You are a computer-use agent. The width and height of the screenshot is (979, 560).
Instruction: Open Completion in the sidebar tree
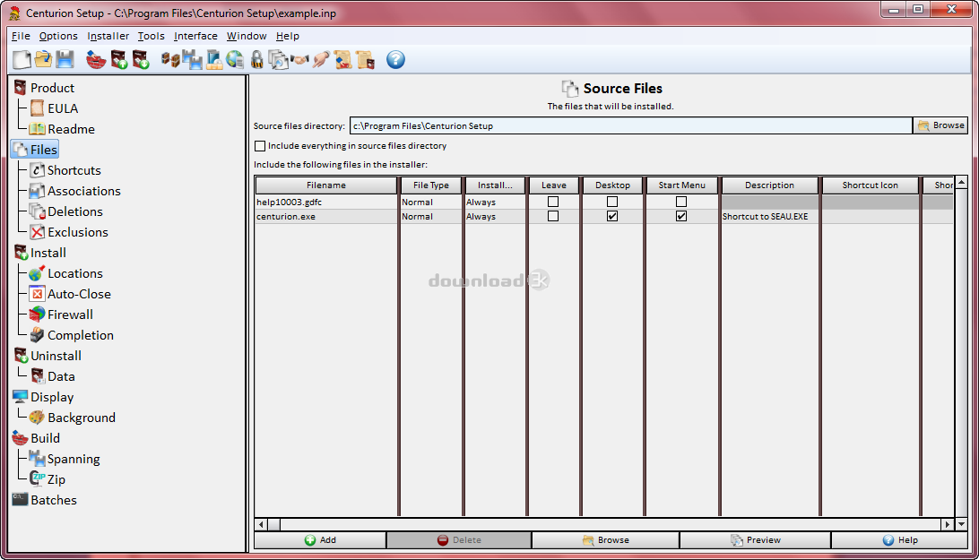pos(72,335)
